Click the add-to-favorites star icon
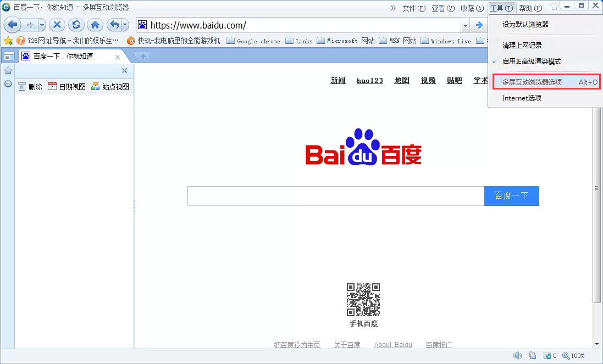Image resolution: width=603 pixels, height=364 pixels. [x=8, y=41]
